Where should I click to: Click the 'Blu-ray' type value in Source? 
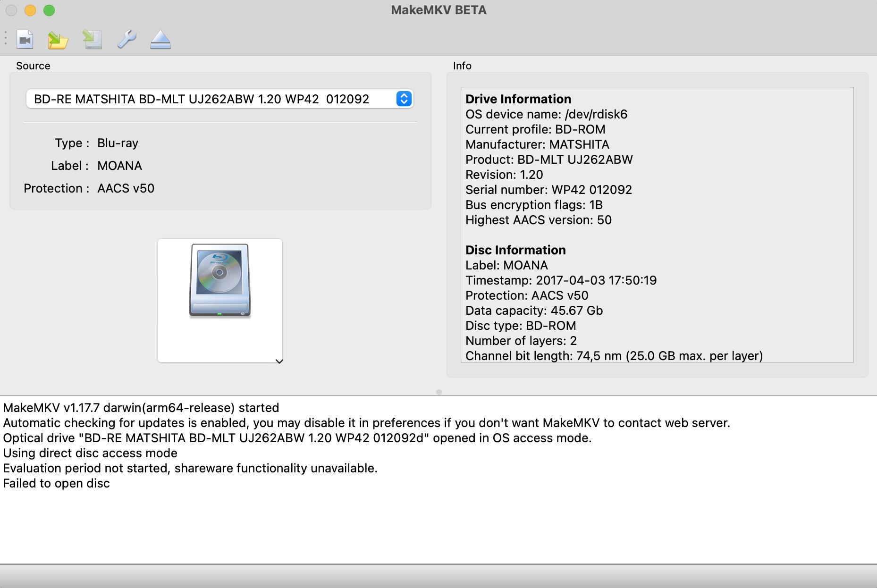coord(118,143)
